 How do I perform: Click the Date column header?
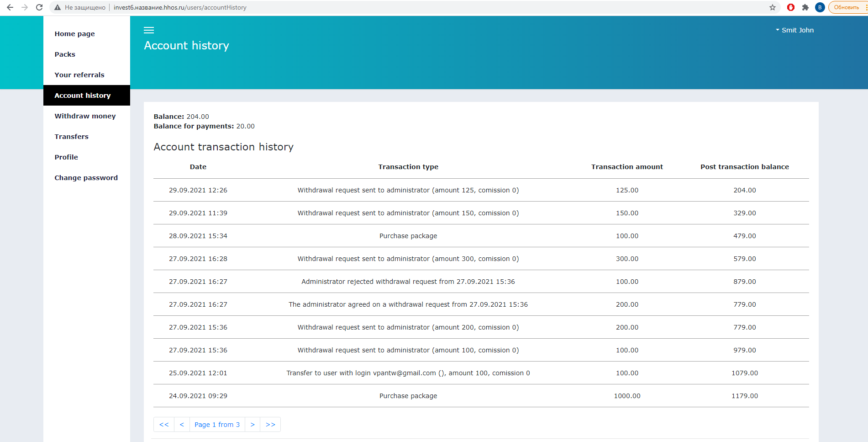point(198,167)
